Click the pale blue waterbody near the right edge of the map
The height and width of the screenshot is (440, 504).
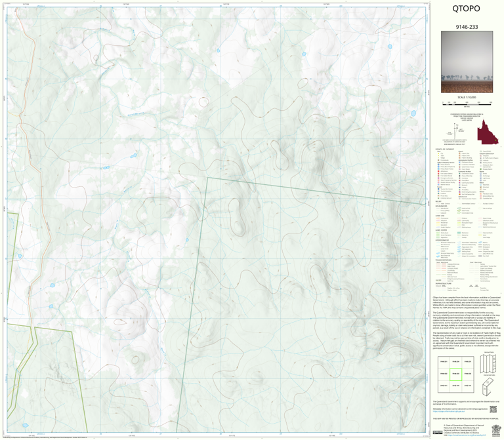tap(413, 113)
